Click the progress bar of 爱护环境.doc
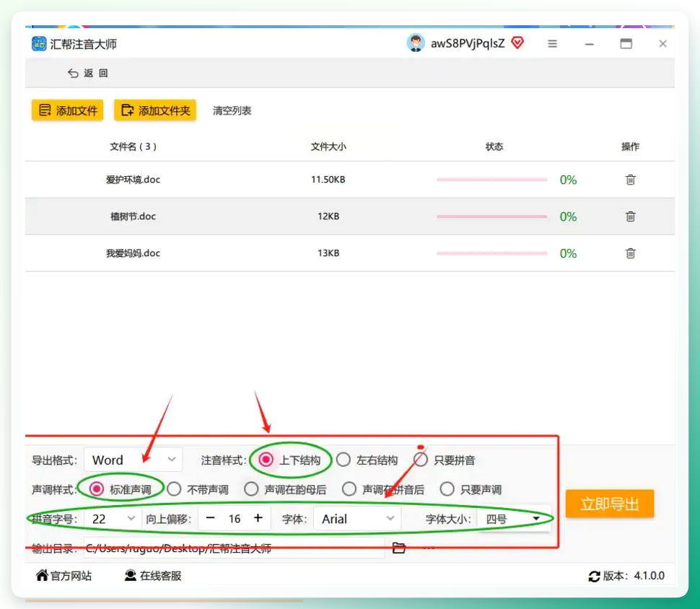Image resolution: width=700 pixels, height=609 pixels. coord(492,180)
